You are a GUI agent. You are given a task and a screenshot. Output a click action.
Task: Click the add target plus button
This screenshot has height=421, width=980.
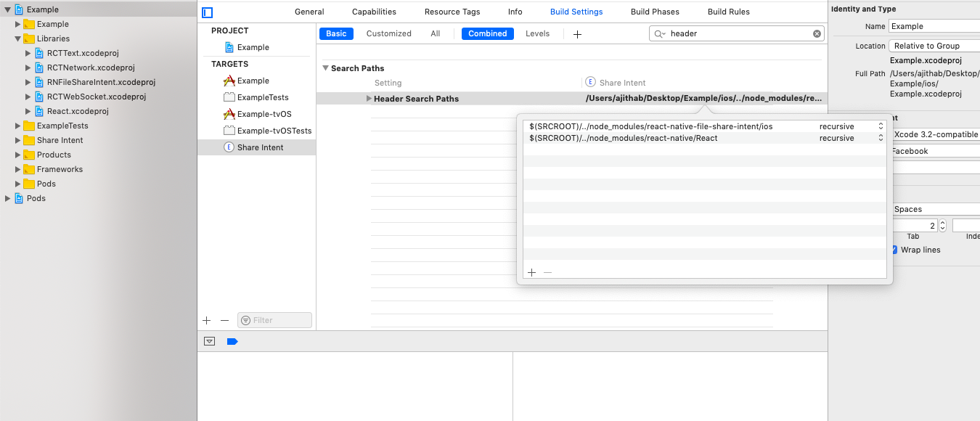[207, 320]
